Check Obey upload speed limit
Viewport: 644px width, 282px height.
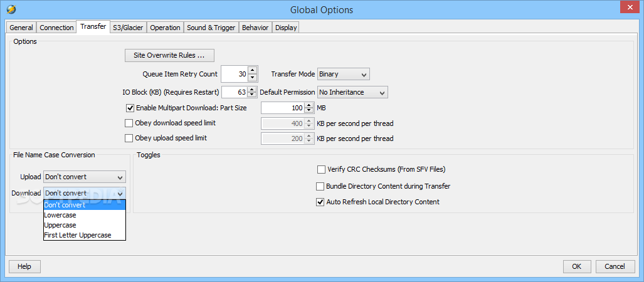129,138
